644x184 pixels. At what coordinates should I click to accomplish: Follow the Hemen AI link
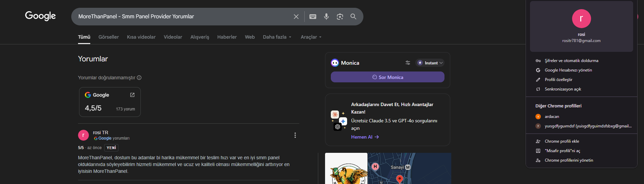click(365, 137)
